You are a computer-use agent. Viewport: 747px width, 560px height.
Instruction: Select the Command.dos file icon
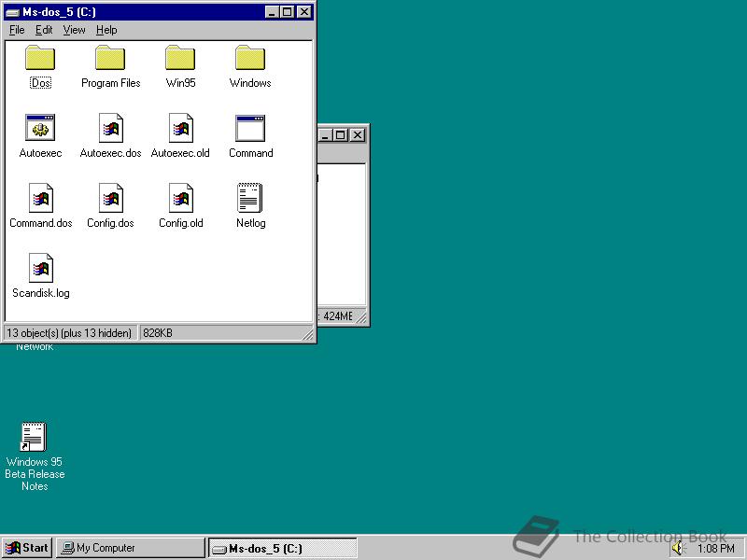(40, 198)
